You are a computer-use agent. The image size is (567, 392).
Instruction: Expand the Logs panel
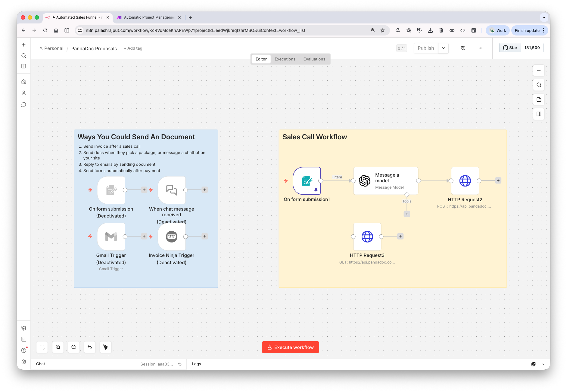pyautogui.click(x=196, y=364)
